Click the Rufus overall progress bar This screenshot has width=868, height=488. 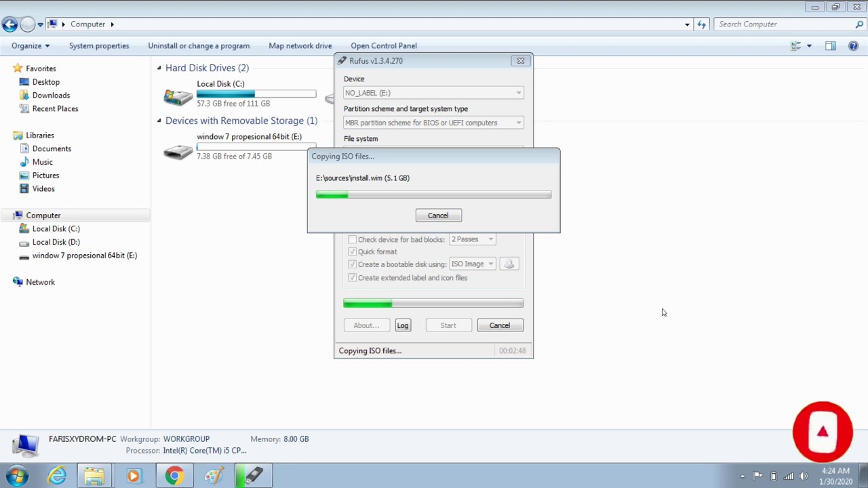[433, 304]
